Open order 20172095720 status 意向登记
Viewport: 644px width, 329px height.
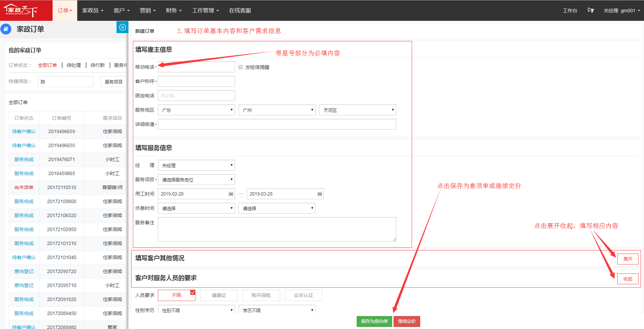[24, 271]
